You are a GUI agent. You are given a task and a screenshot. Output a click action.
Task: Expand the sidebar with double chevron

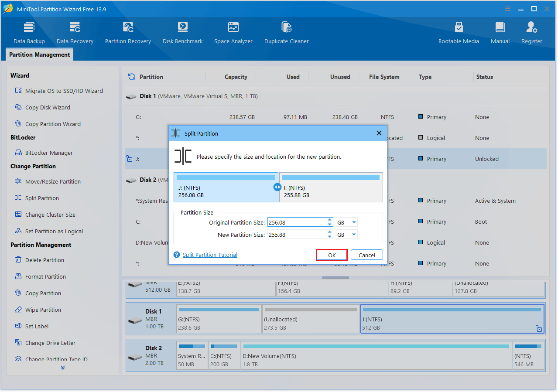63,368
